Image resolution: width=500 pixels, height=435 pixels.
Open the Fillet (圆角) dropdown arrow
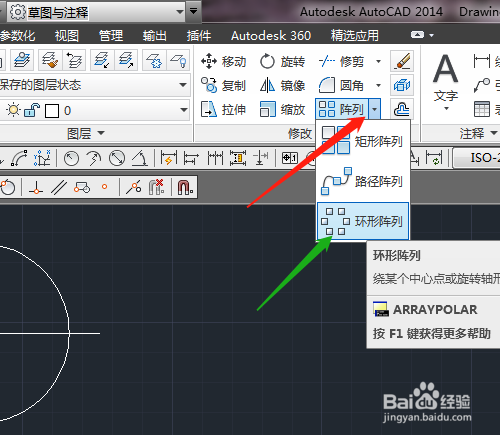click(378, 86)
